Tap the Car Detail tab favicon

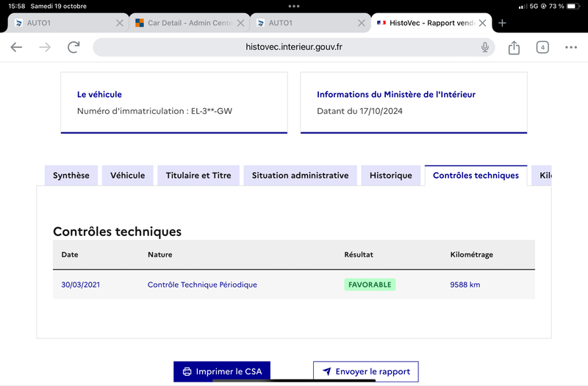(140, 23)
